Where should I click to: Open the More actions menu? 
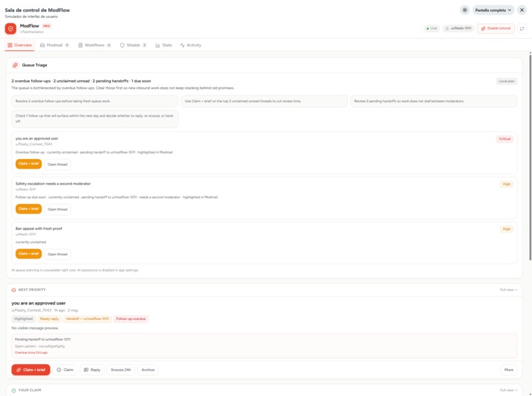pos(508,370)
